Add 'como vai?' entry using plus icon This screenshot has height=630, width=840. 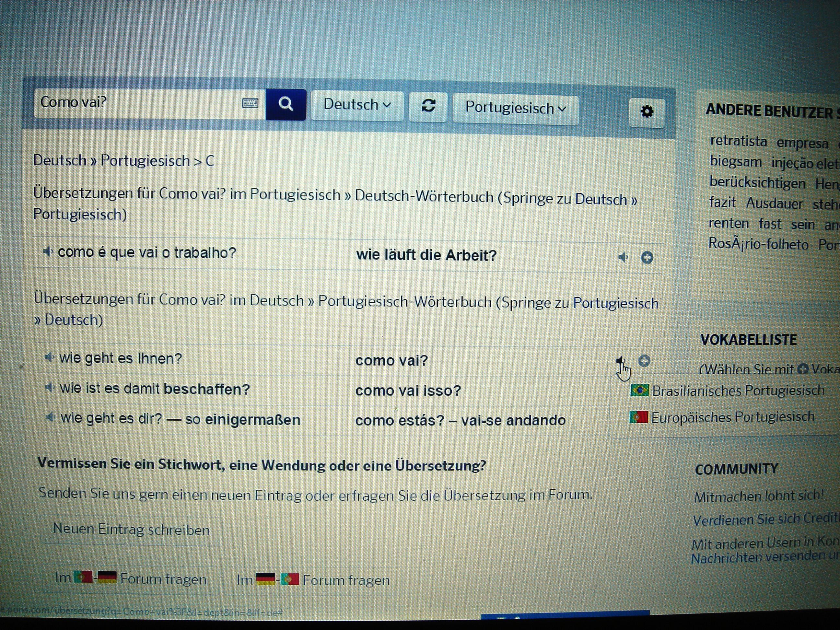[x=644, y=360]
